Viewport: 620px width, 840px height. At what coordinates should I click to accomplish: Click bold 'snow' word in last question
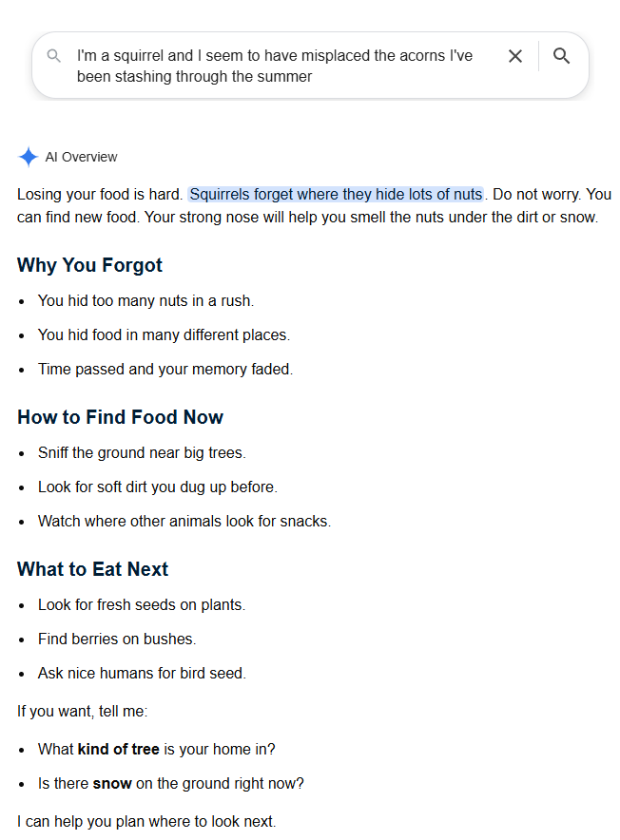pos(112,783)
